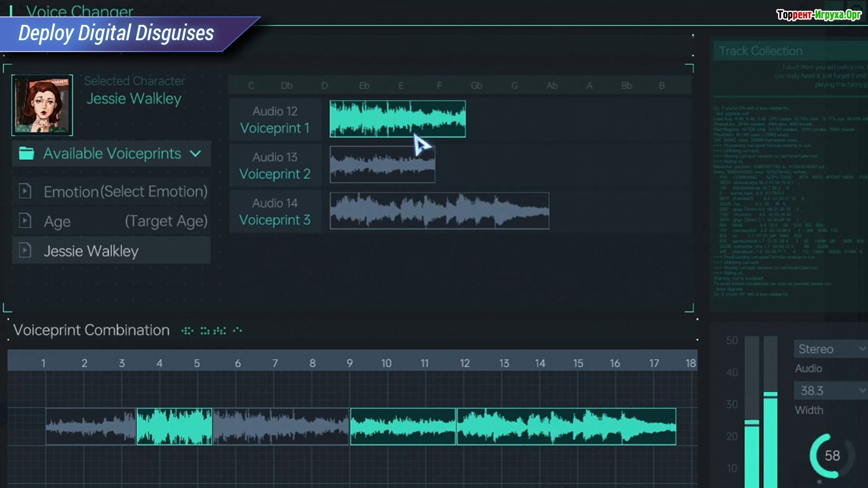Expand the Available Voiceprints chevron
Image resolution: width=868 pixels, height=488 pixels.
[x=195, y=154]
